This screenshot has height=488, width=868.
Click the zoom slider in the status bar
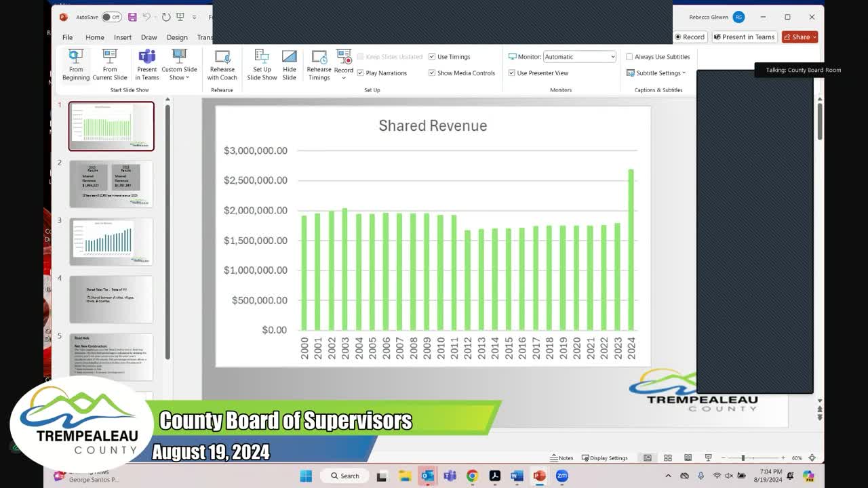(x=743, y=458)
